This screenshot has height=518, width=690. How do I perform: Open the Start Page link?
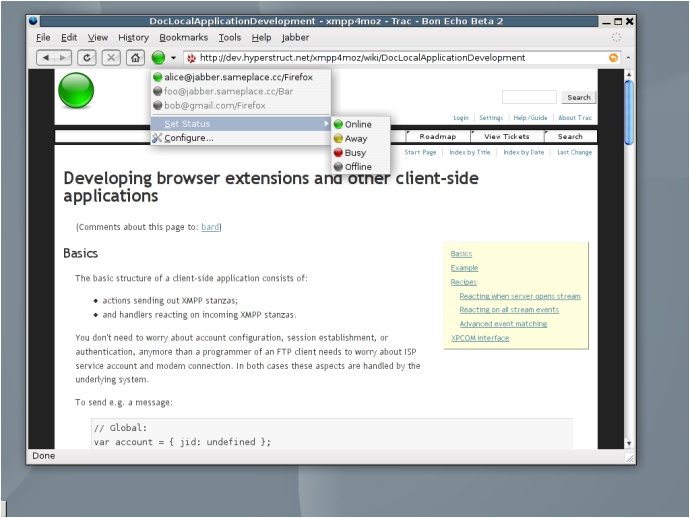click(x=420, y=152)
